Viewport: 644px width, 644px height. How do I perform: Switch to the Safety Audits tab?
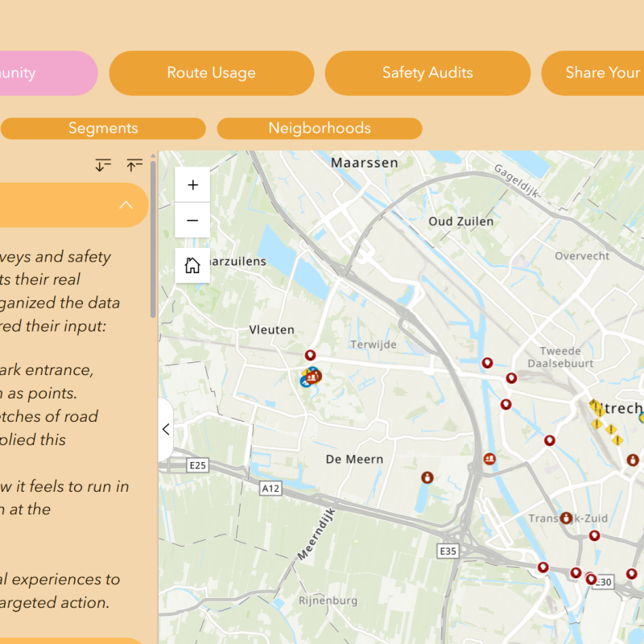coord(427,73)
